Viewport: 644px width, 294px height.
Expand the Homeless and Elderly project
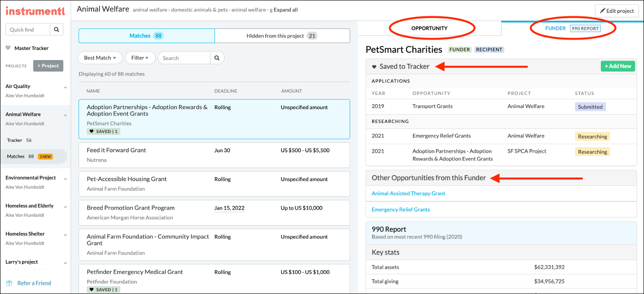[65, 206]
